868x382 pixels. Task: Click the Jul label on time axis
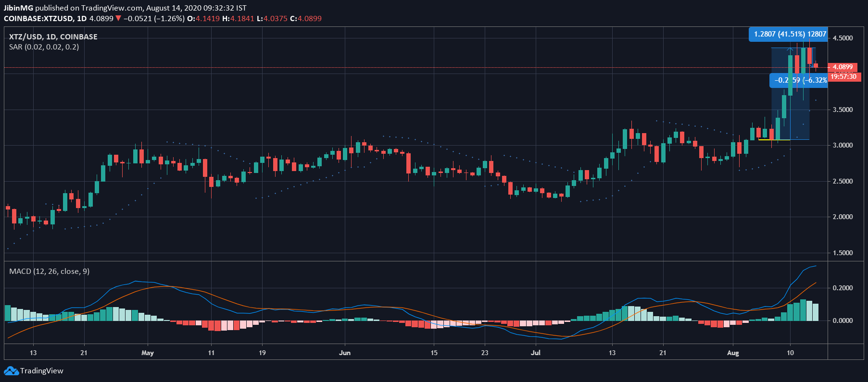coord(535,353)
